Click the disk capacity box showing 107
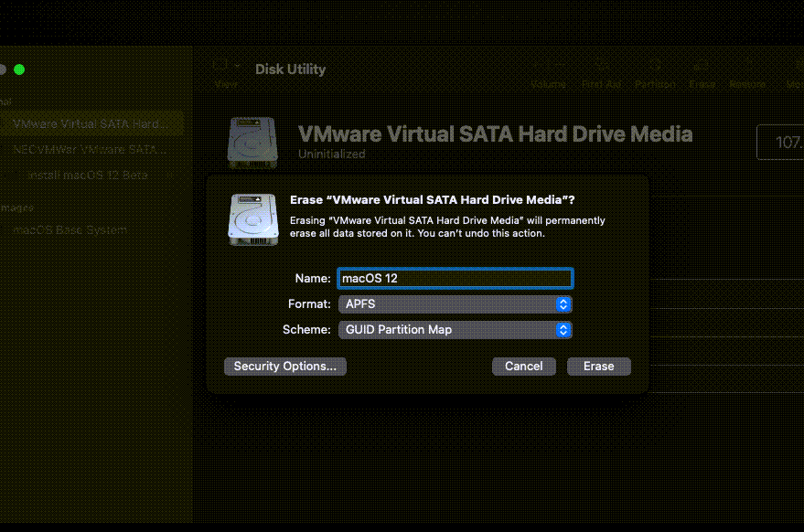This screenshot has width=804, height=532. (780, 143)
